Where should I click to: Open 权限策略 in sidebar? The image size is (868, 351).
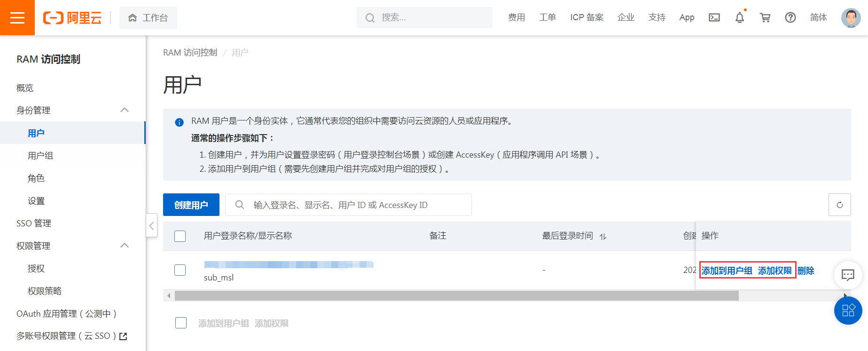click(x=45, y=291)
